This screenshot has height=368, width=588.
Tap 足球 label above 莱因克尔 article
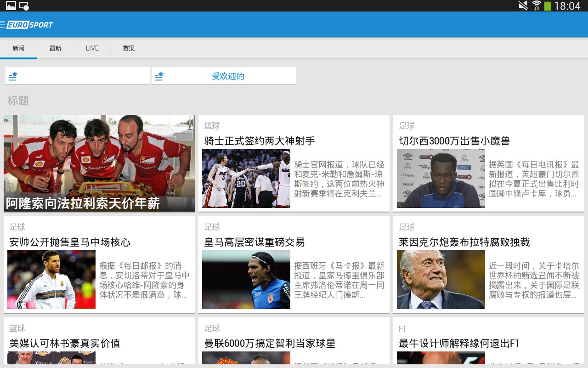(407, 227)
